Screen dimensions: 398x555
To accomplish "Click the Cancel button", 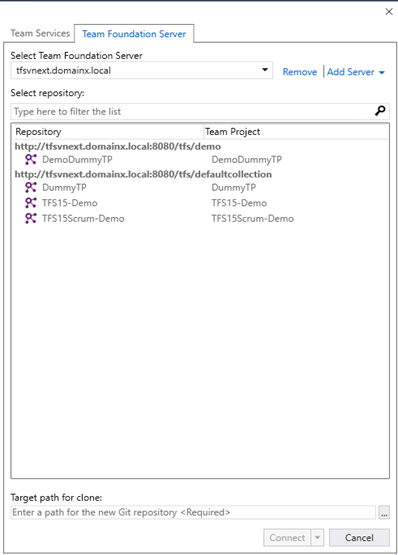I will pyautogui.click(x=359, y=538).
